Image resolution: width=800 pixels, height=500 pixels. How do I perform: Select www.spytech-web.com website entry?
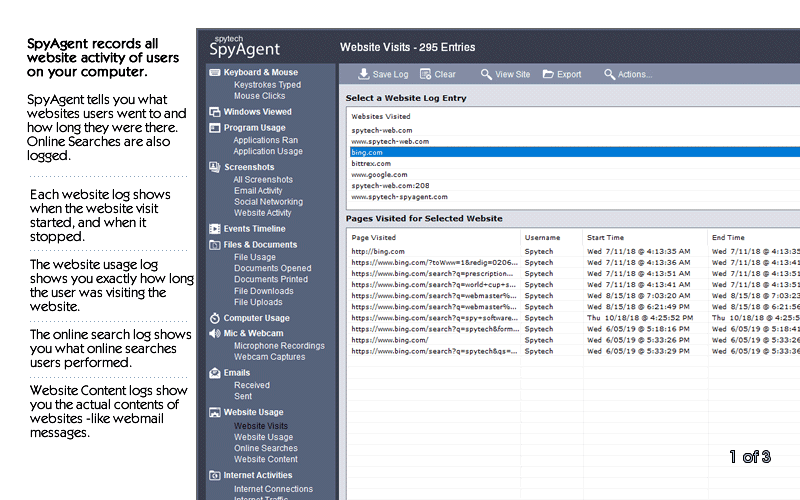[575, 141]
